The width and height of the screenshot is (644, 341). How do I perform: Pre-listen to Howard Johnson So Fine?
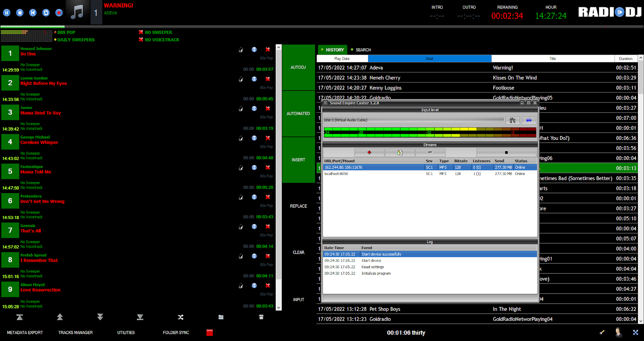[241, 50]
